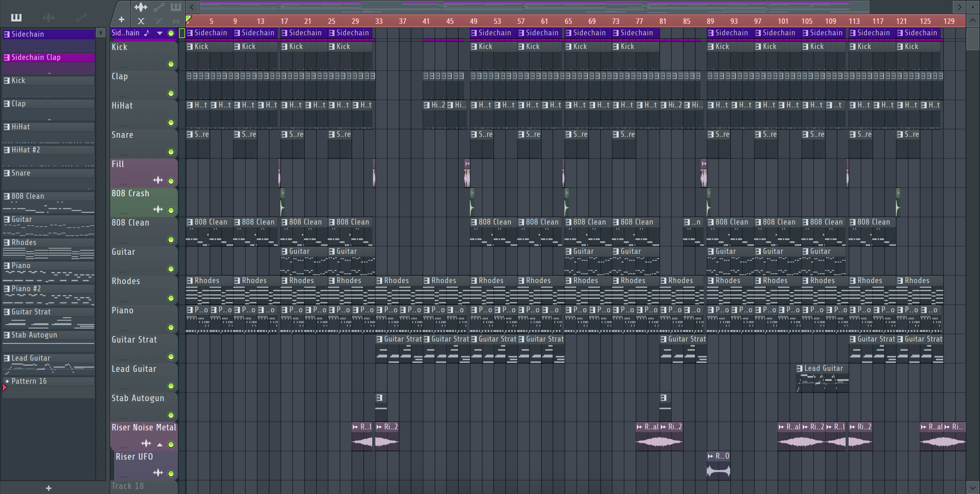Add a new pattern at picker bottom

coord(48,488)
